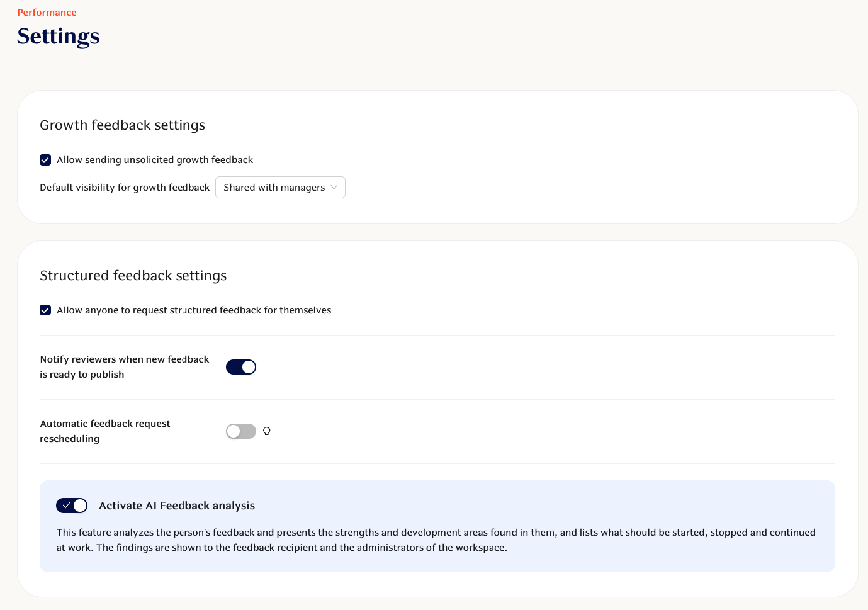
Task: Click 'Default visibility for growth feedback' label
Action: [125, 188]
